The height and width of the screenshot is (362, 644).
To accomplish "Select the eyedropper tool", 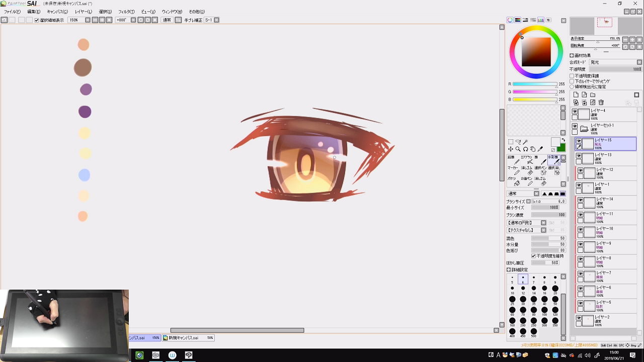I will pos(540,149).
